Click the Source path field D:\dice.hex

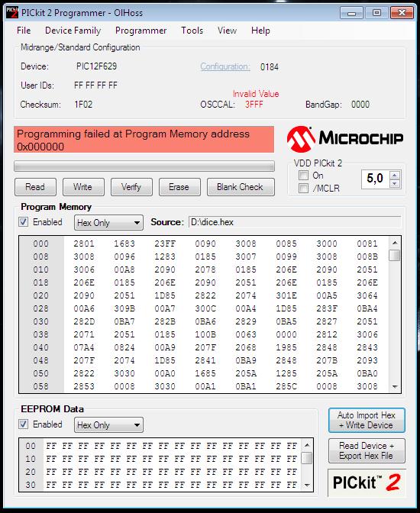point(295,222)
